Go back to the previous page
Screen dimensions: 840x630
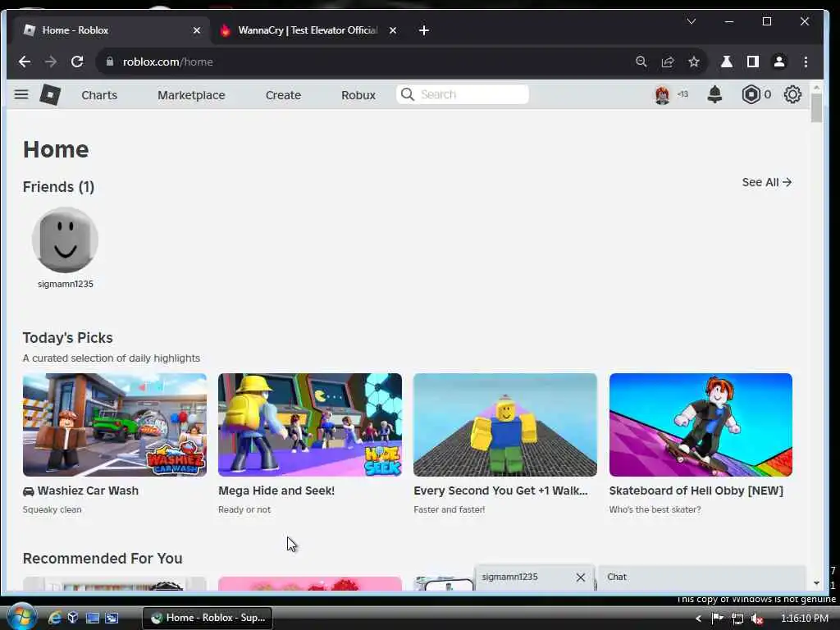(25, 62)
